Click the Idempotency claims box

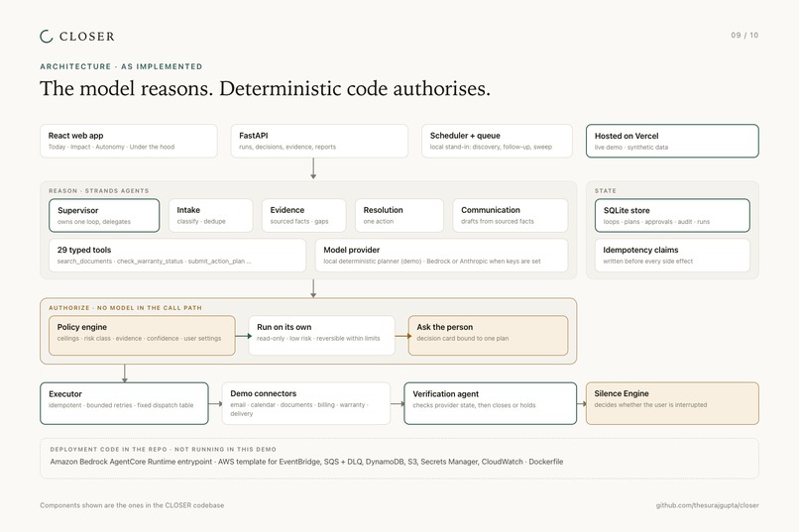pyautogui.click(x=672, y=255)
